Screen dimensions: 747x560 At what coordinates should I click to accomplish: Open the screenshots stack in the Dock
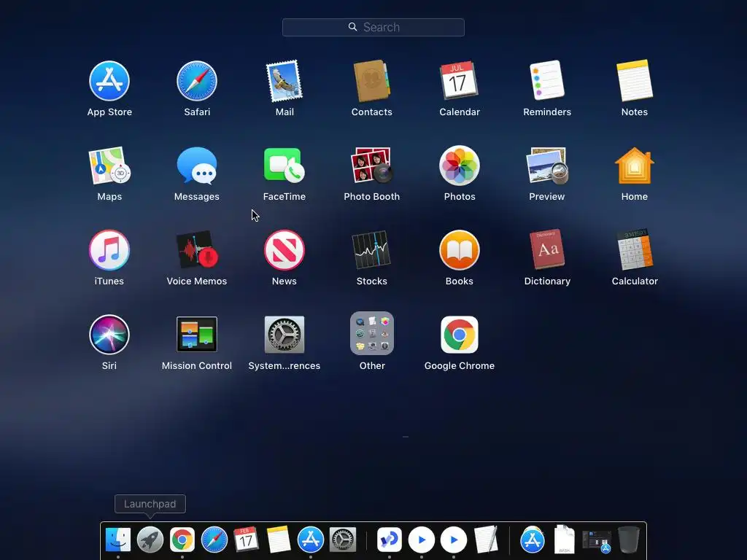[x=597, y=542]
